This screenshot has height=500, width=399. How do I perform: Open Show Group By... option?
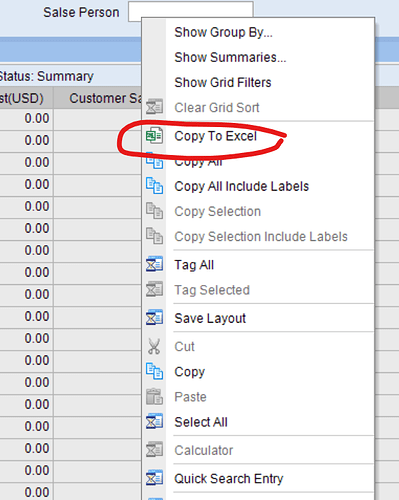223,32
